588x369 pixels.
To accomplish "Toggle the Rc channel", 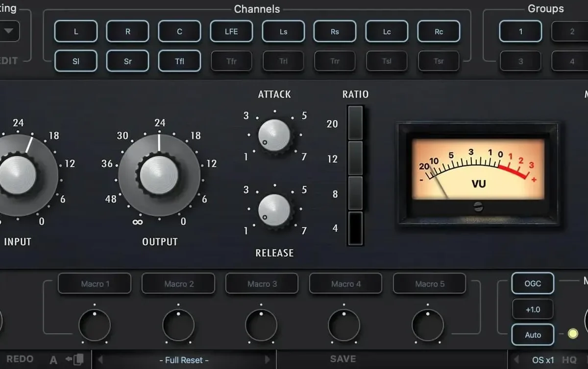I will pos(439,31).
